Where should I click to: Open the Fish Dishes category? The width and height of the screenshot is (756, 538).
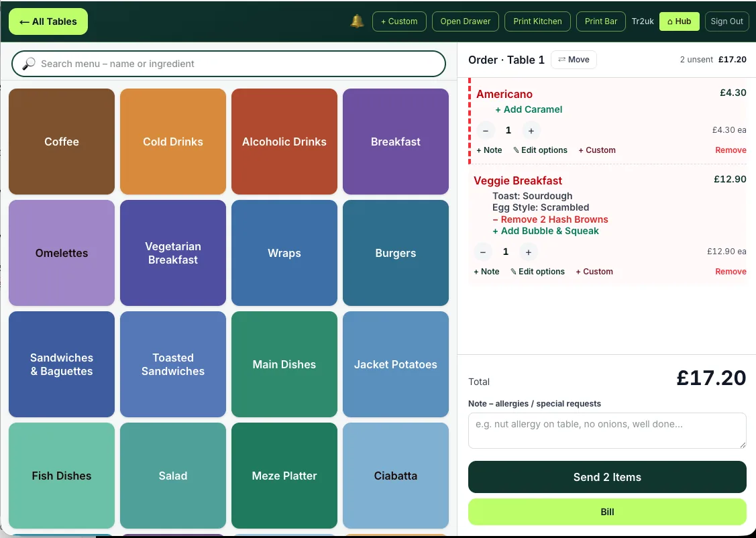(x=62, y=476)
